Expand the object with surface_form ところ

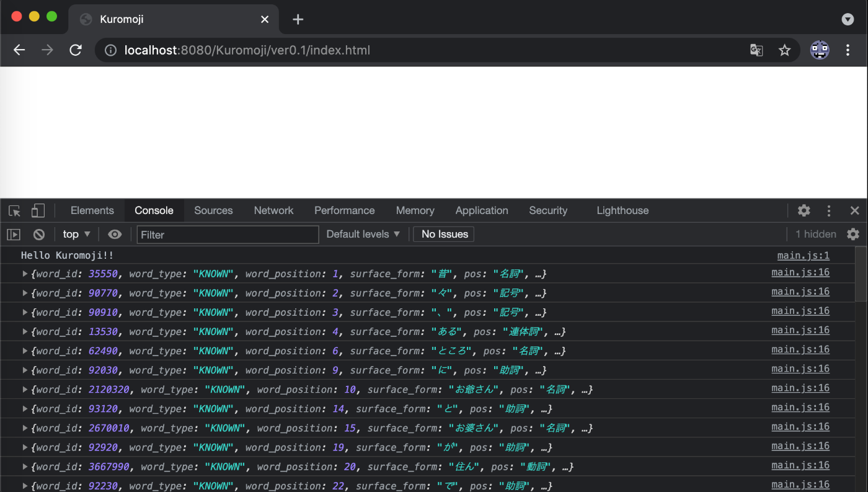point(25,351)
